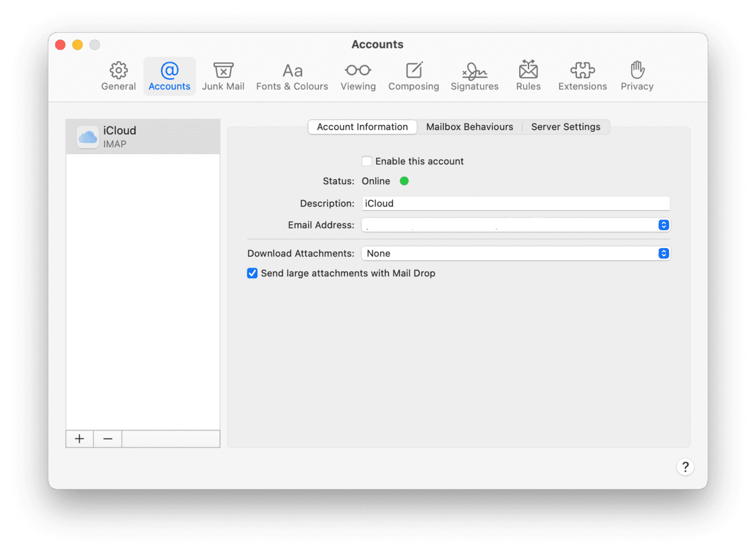Viewport: 756px width, 553px height.
Task: Open the Junk Mail preferences pane
Action: click(223, 77)
